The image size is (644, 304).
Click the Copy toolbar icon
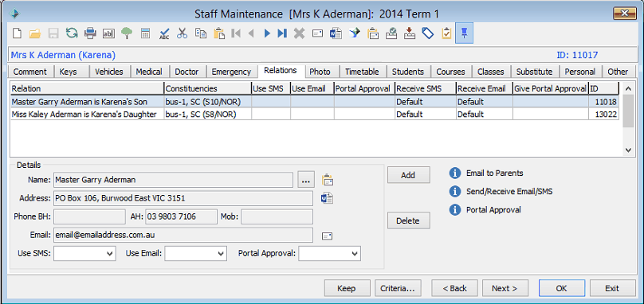200,33
